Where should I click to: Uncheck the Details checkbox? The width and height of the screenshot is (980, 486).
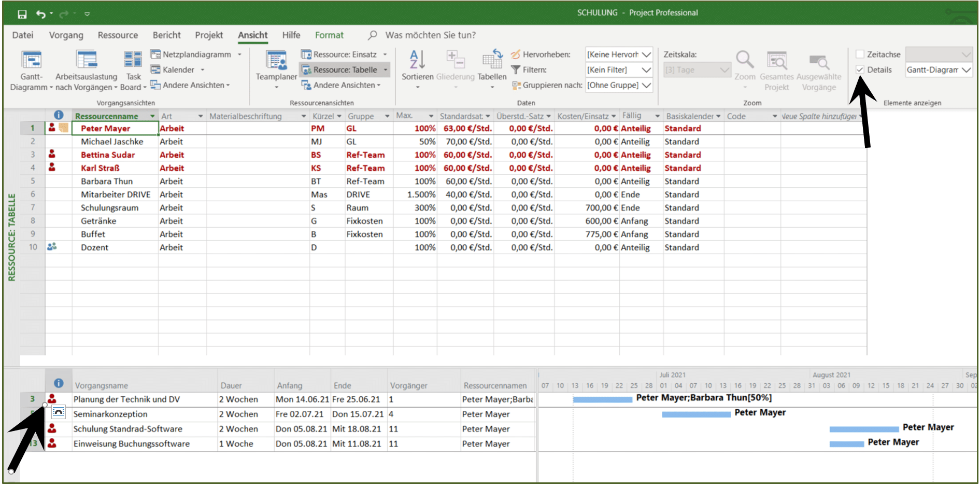(860, 70)
